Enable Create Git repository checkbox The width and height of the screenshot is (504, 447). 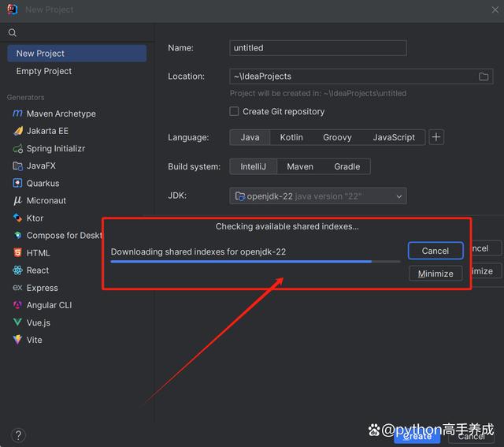click(x=234, y=112)
